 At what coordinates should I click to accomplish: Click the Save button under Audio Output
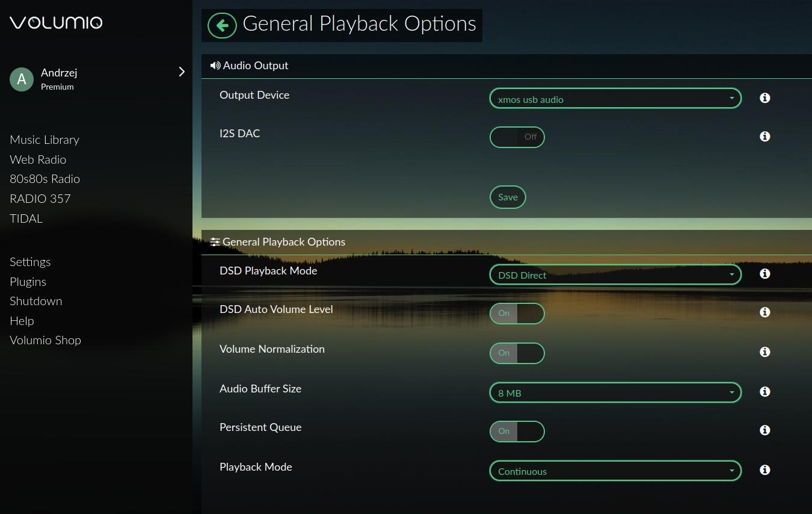coord(508,197)
